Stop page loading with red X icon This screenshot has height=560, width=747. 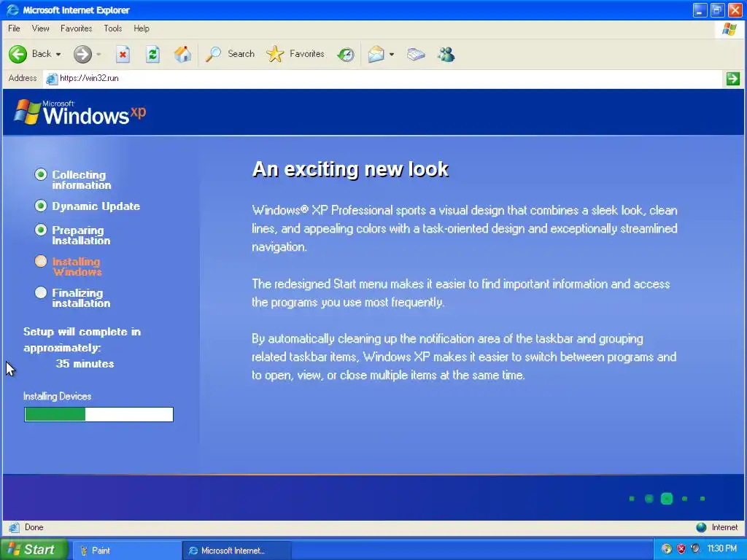pyautogui.click(x=123, y=54)
